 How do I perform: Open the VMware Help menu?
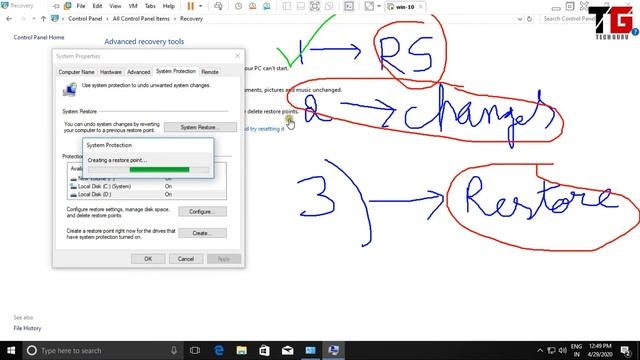[x=169, y=6]
